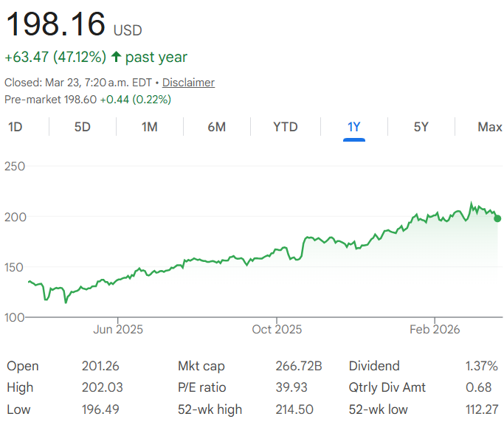The image size is (504, 422).
Task: Click the 250 y-axis label
Action: coord(15,167)
